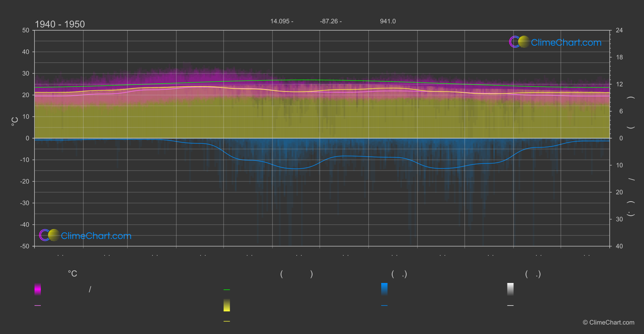Click the blue gradient legend swatch
This screenshot has height=334, width=644.
(x=384, y=289)
